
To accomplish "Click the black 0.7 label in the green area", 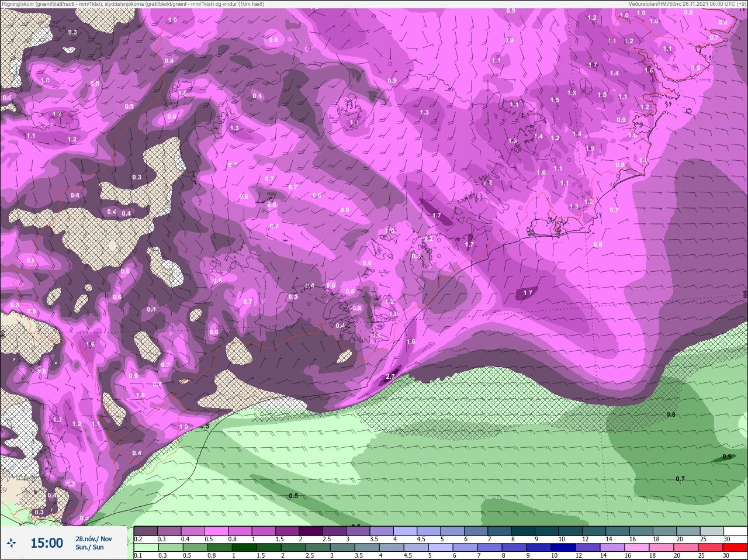I will pyautogui.click(x=680, y=479).
